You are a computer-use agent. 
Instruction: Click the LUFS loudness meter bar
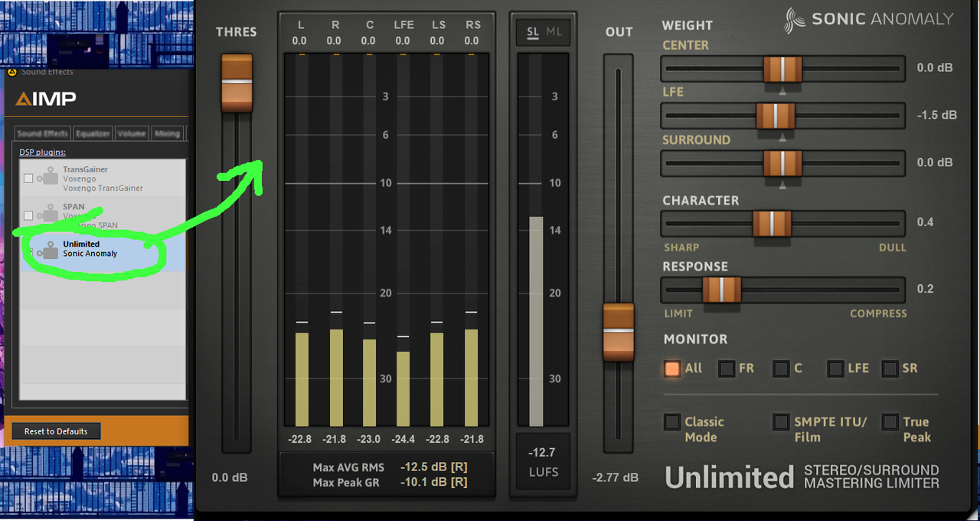536,321
